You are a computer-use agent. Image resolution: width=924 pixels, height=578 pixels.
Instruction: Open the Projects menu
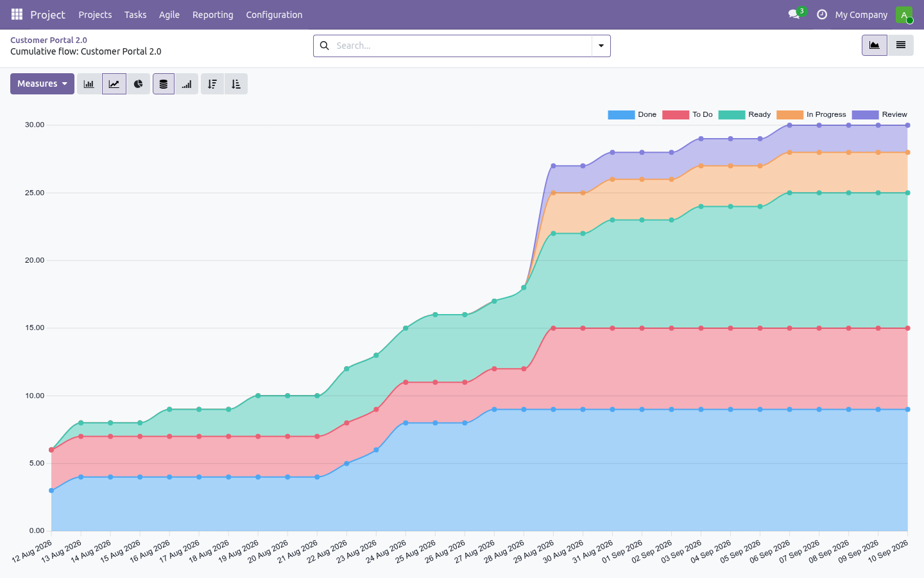[95, 14]
